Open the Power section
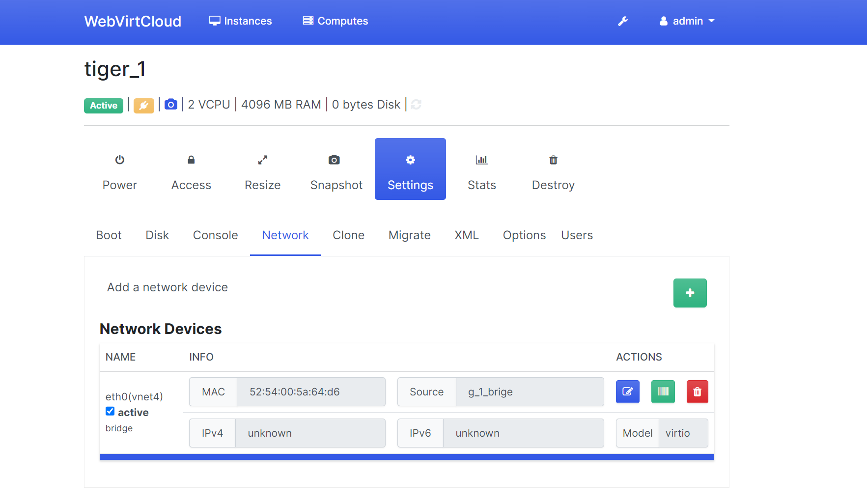This screenshot has width=867, height=504. coord(119,169)
